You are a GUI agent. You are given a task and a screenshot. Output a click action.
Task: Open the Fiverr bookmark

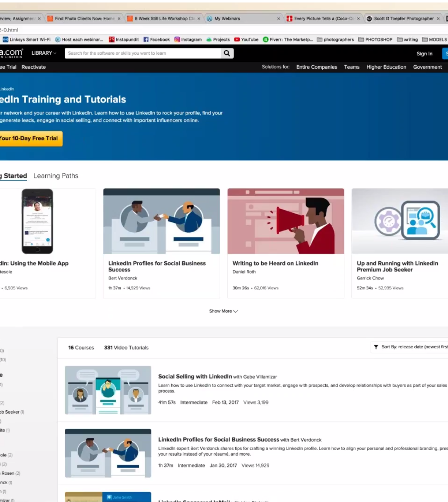click(288, 40)
